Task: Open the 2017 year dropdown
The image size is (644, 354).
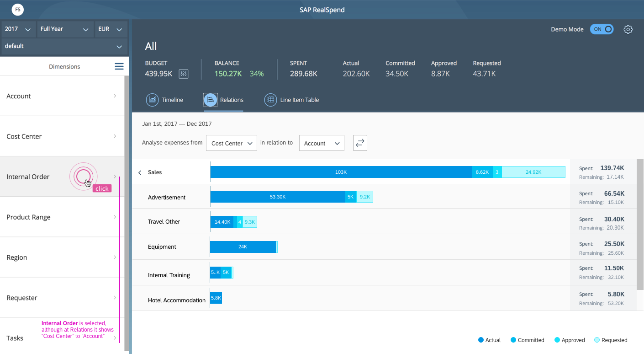Action: click(x=18, y=29)
